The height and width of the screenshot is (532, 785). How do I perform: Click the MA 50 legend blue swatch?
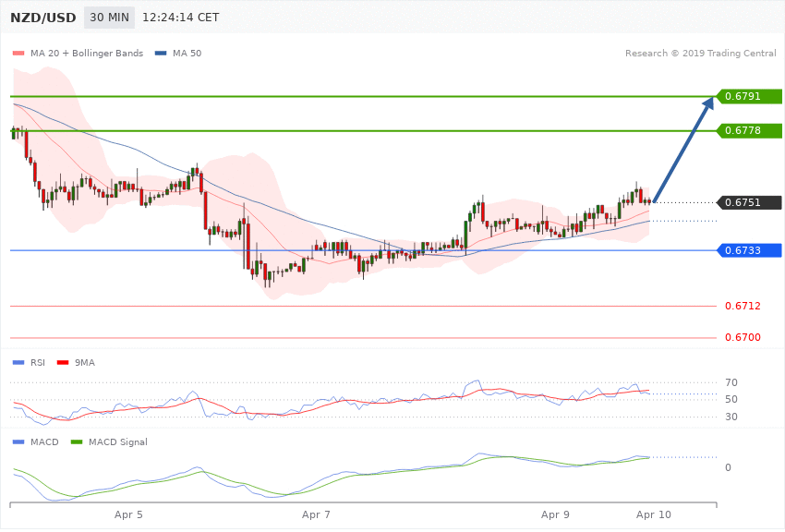[x=161, y=53]
